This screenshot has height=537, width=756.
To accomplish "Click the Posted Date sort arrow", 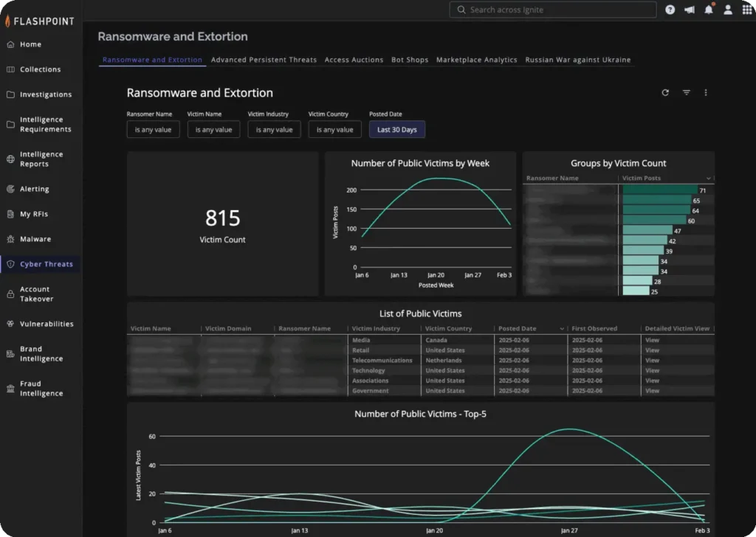I will tap(562, 328).
